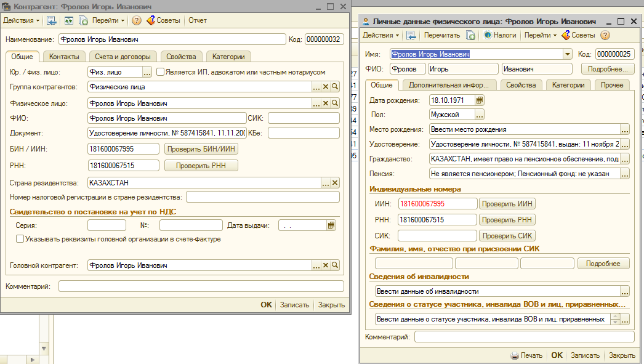The height and width of the screenshot is (364, 644).
Task: Clear the Страна резидентства field
Action: (x=335, y=183)
